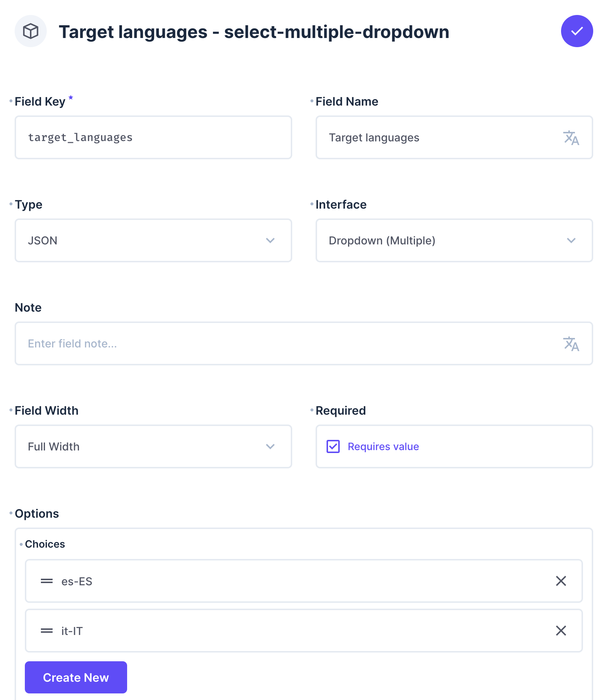
Task: Open the es-ES choice row
Action: pyautogui.click(x=304, y=581)
